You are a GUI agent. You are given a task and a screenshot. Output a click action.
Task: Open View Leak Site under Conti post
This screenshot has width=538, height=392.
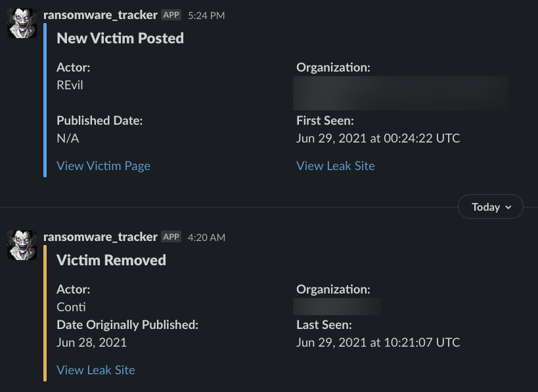click(96, 370)
